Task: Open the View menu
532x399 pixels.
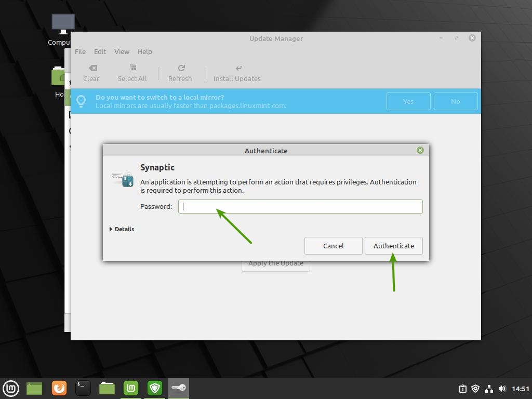Action: [122, 51]
